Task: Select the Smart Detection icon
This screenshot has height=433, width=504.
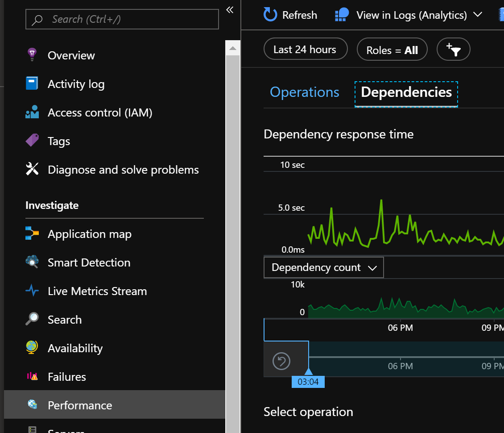Action: click(32, 262)
